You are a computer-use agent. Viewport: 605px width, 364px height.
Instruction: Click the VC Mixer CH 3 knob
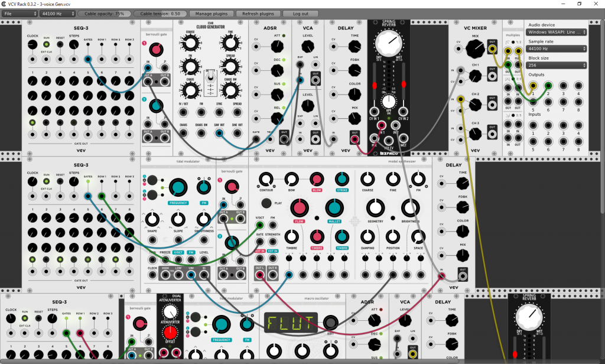pos(475,134)
